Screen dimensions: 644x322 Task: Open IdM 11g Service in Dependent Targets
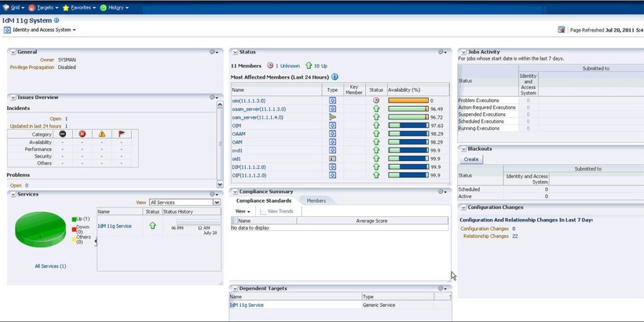[247, 305]
